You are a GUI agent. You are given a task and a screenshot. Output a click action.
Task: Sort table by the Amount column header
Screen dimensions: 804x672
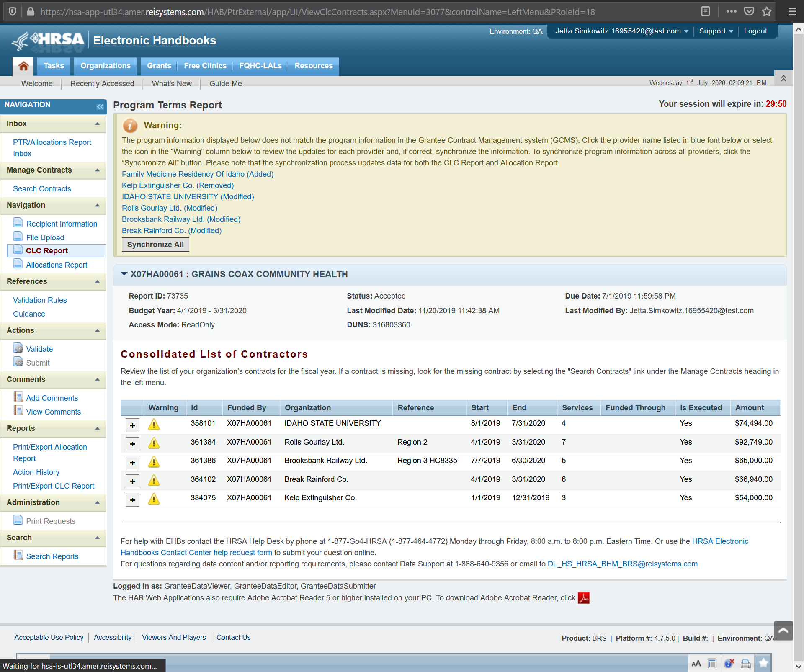click(749, 407)
